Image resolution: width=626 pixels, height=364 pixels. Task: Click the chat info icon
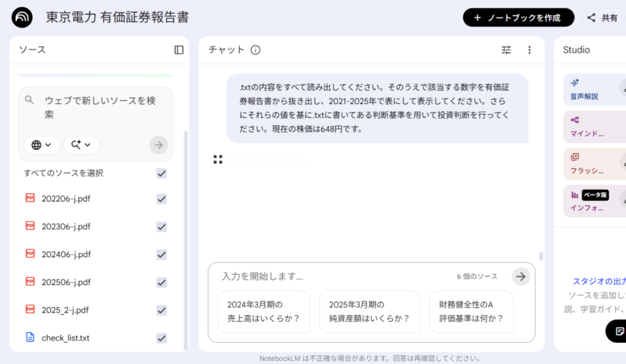[x=256, y=50]
